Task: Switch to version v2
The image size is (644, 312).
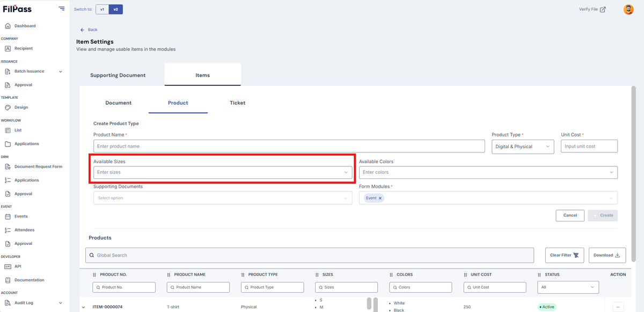Action: tap(115, 9)
